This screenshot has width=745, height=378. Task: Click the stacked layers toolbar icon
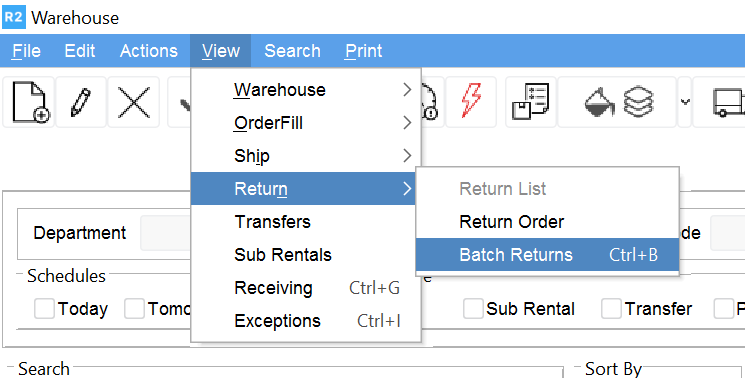638,102
